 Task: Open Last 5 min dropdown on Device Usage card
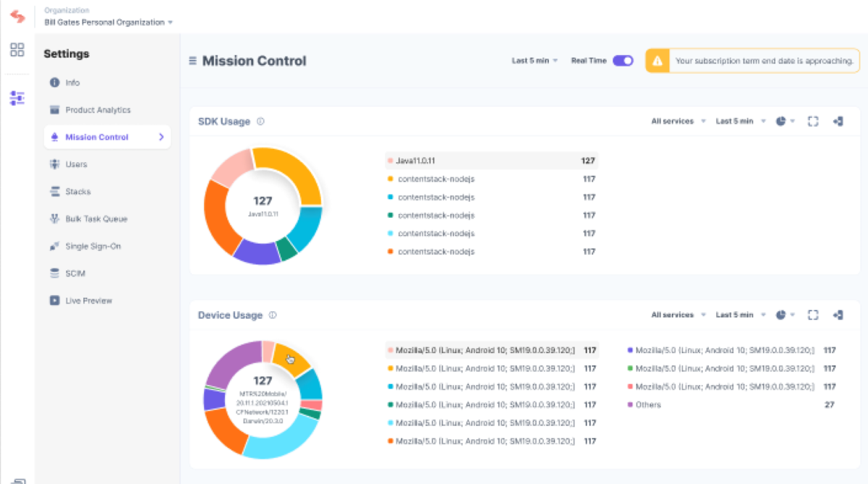point(741,315)
